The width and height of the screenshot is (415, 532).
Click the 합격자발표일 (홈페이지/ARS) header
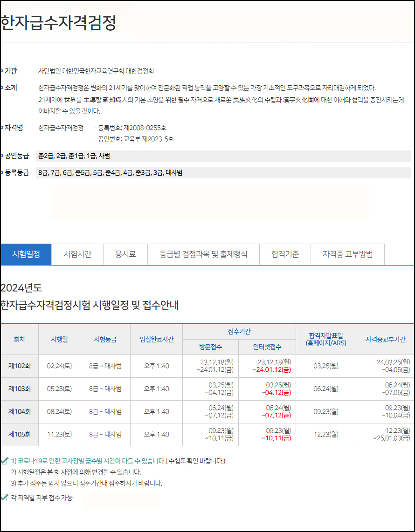326,339
